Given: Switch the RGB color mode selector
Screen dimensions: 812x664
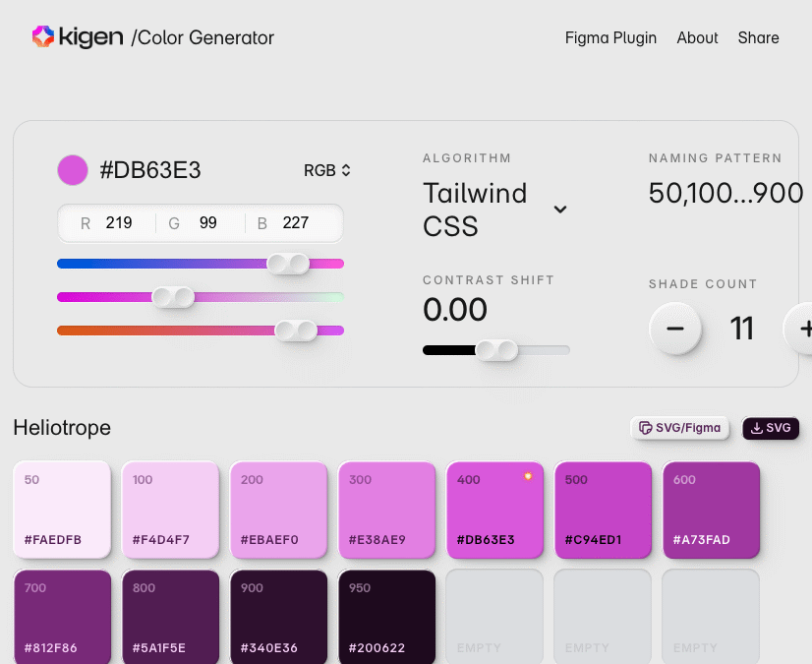Looking at the screenshot, I should coord(327,170).
